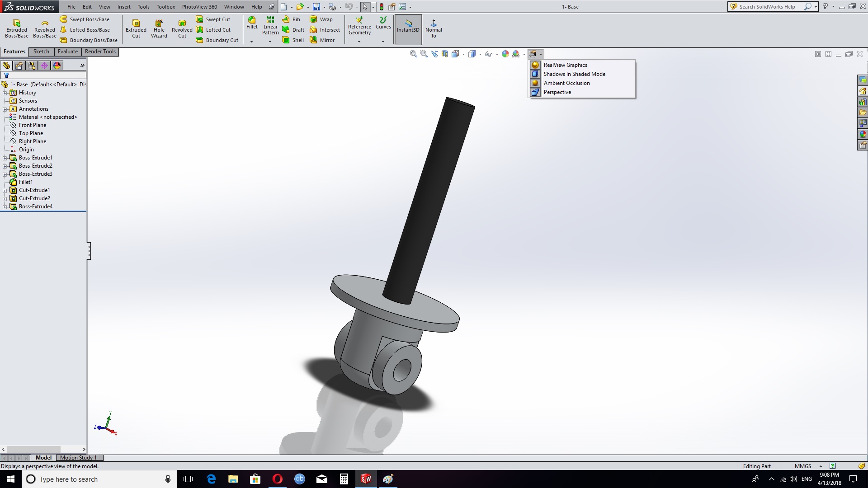Click the Mirror feature tool
Image resolution: width=868 pixels, height=488 pixels.
coord(322,40)
